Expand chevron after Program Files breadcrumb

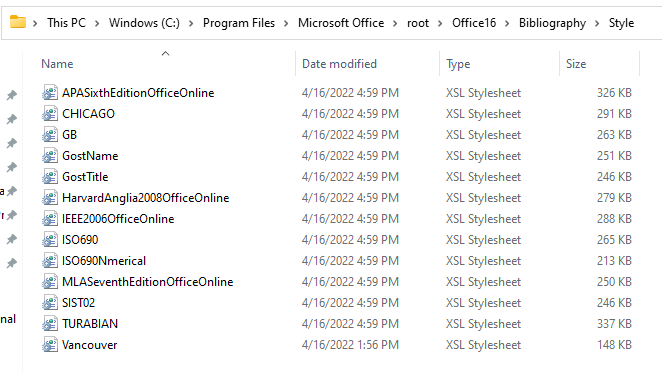286,23
